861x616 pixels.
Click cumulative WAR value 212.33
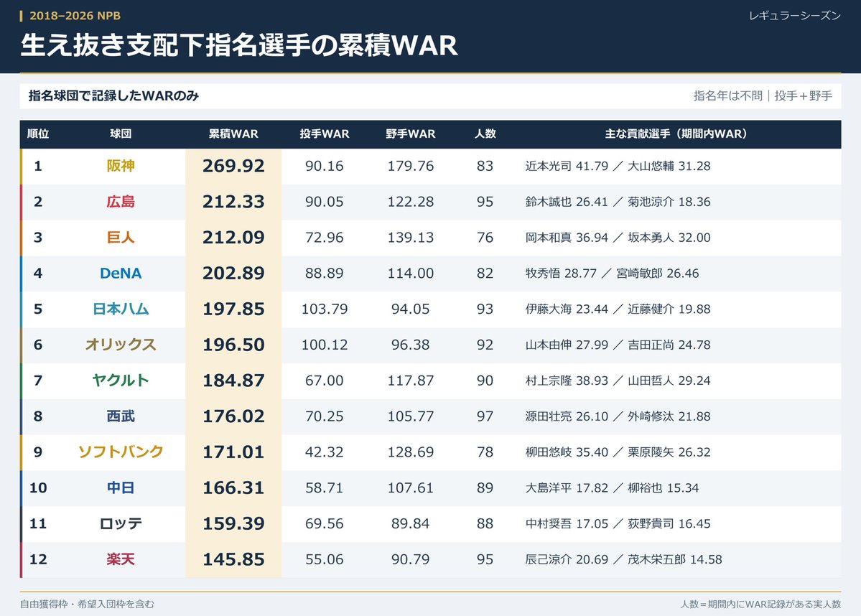(x=233, y=202)
